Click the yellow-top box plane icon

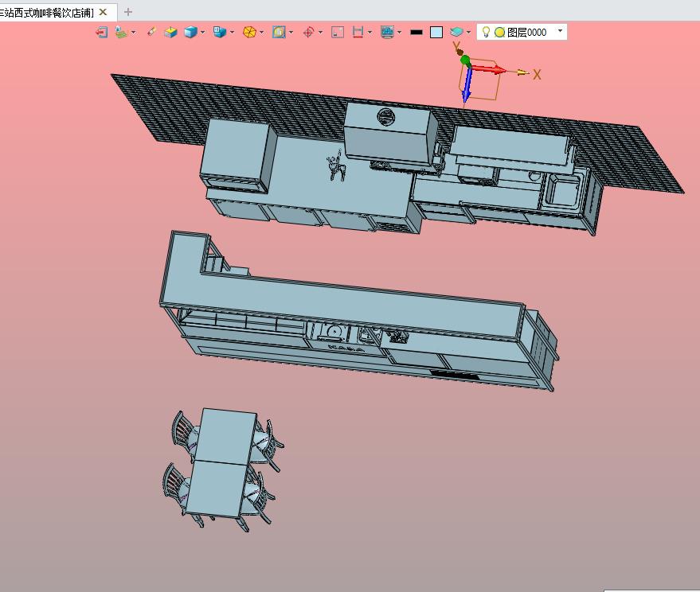pyautogui.click(x=170, y=32)
